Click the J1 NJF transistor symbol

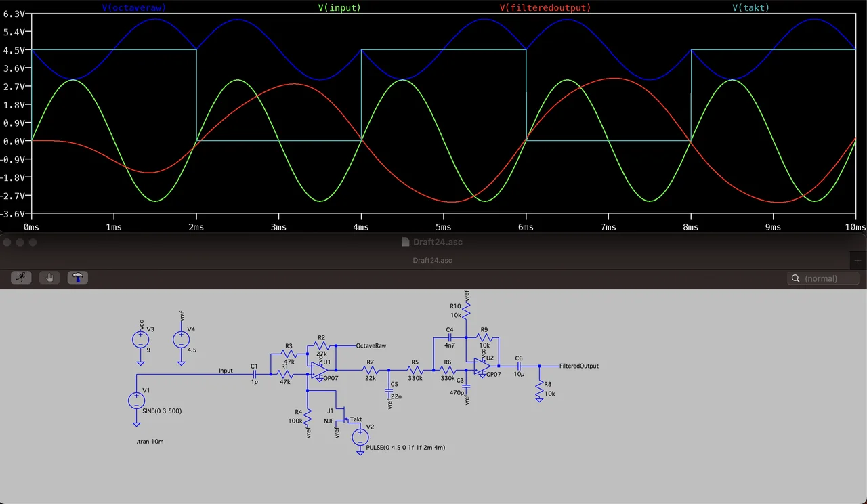pos(343,415)
